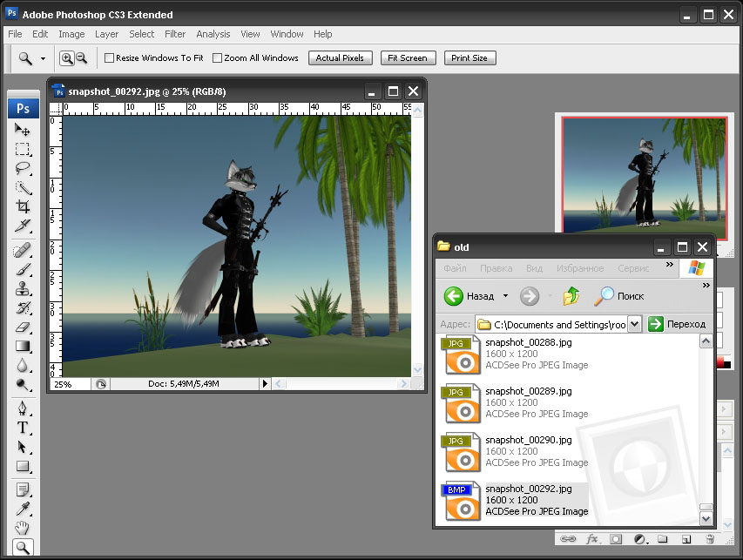Open the Zoom tool preset picker dropdown

[x=43, y=59]
